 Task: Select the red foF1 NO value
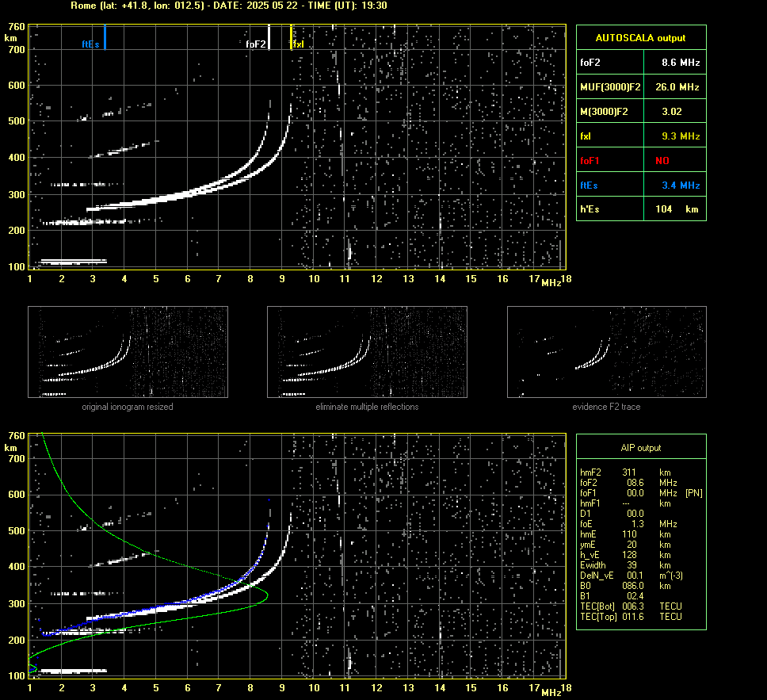[x=662, y=161]
